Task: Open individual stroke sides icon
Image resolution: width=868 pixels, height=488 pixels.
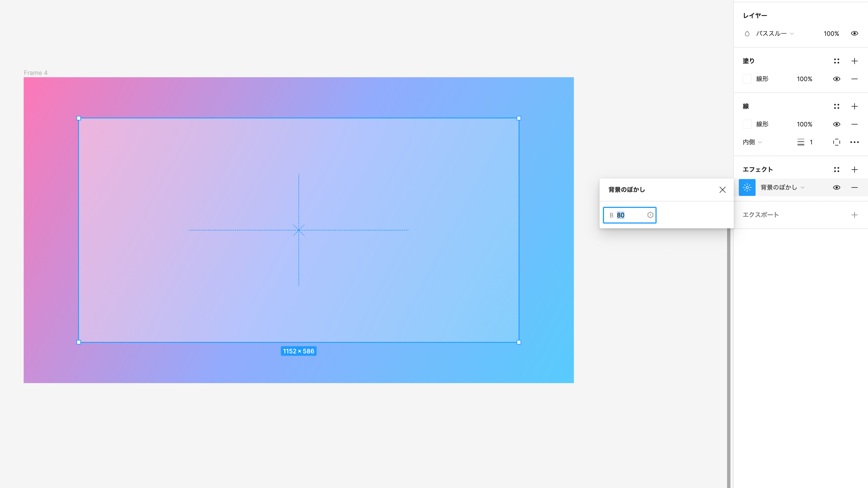Action: pos(836,142)
